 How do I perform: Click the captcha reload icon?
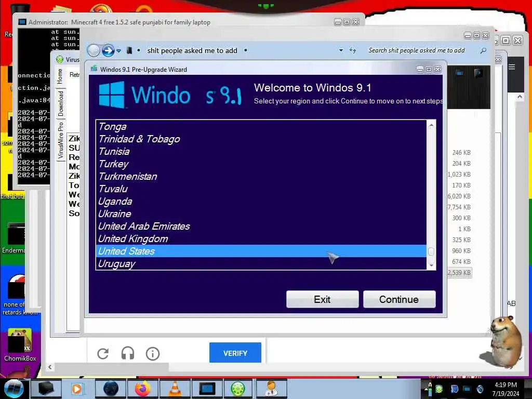103,353
